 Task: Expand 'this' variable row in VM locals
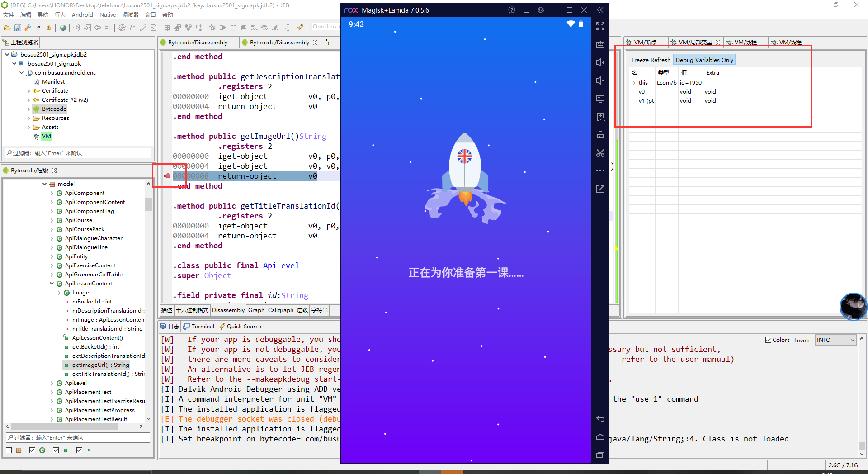pos(634,83)
